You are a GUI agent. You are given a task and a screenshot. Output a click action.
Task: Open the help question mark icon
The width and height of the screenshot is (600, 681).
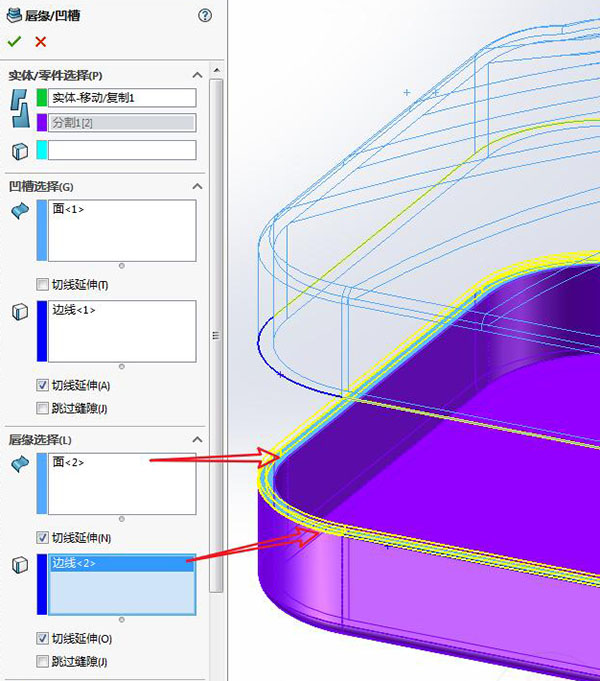(205, 16)
